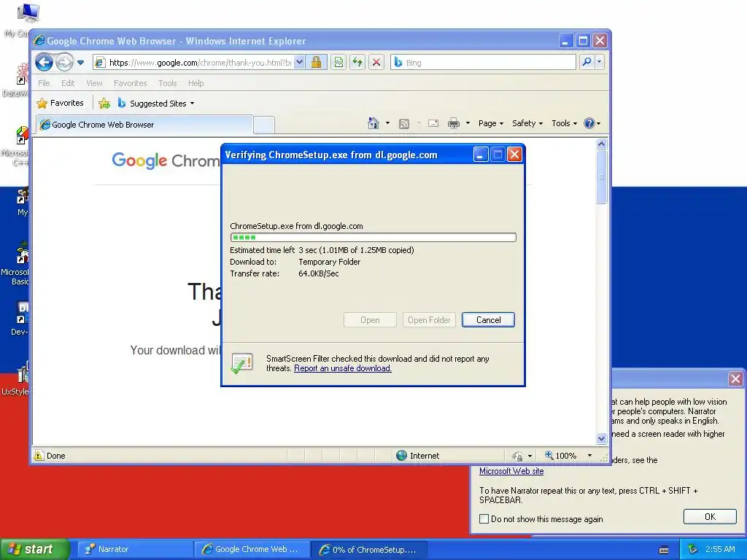The image size is (747, 560).
Task: Click the IE Forward navigation button
Action: click(x=64, y=62)
